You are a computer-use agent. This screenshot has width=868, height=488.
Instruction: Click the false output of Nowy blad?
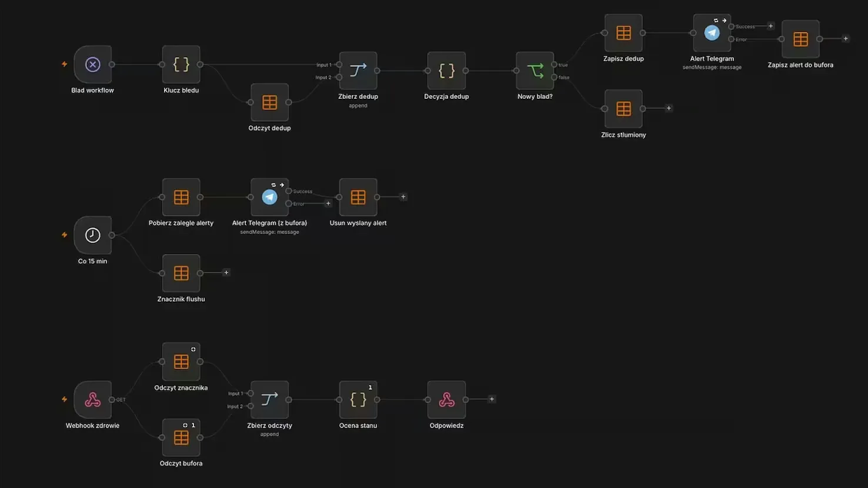554,77
